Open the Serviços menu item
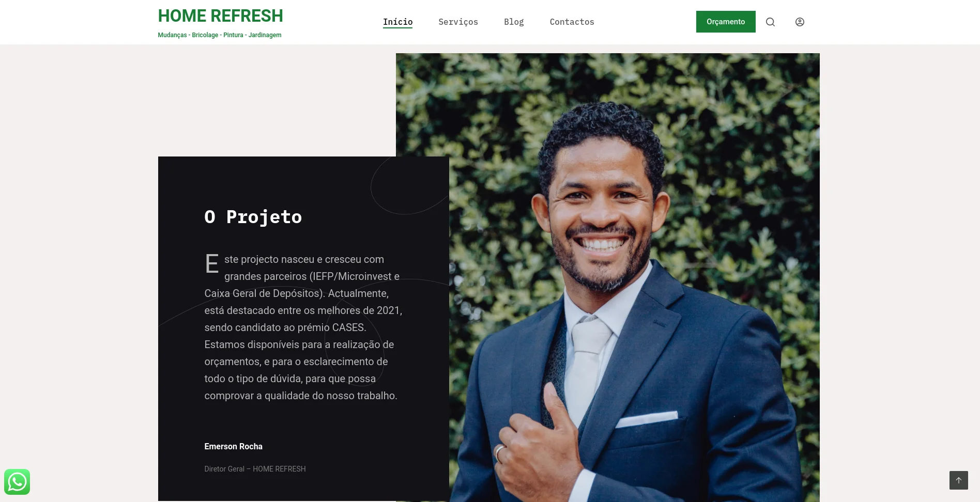The height and width of the screenshot is (502, 980). [458, 22]
